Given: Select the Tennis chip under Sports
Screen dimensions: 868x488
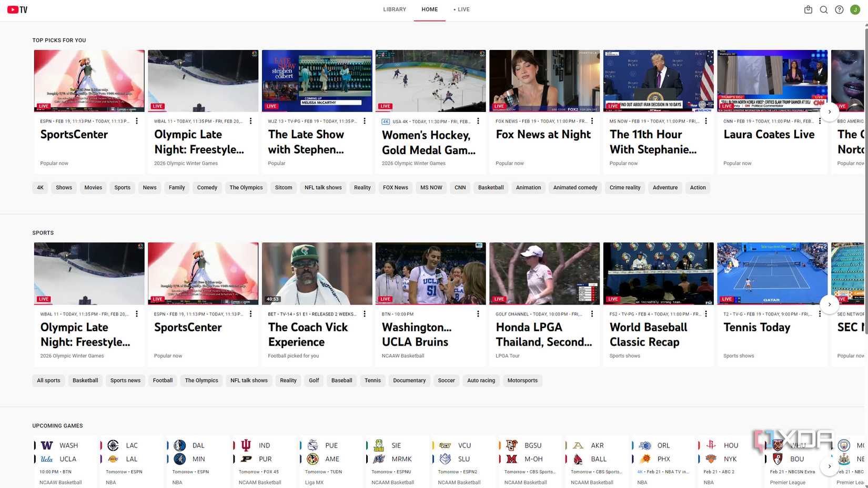Looking at the screenshot, I should click(x=373, y=381).
